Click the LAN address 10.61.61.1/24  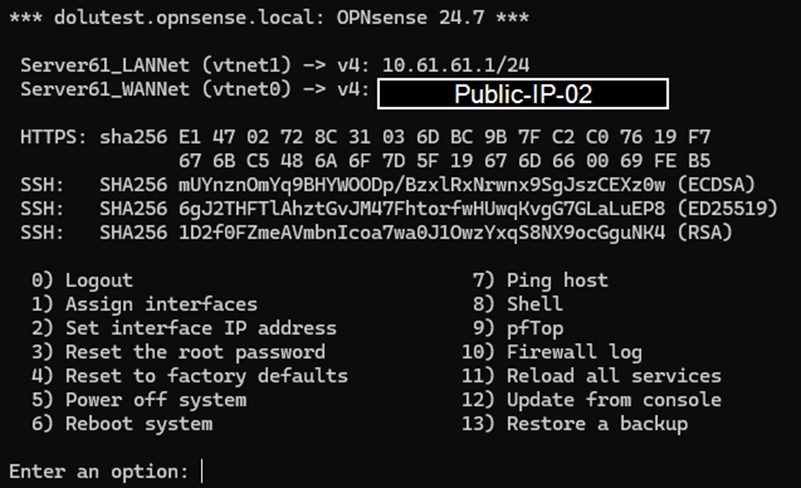tap(456, 65)
